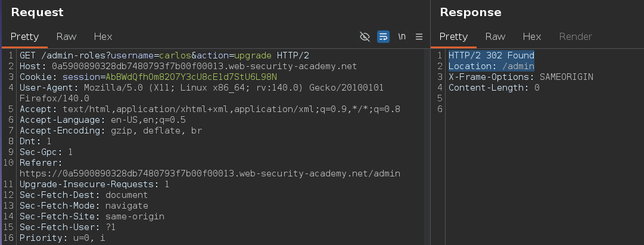Switch Request view to Hex tab
The image size is (644, 245).
[x=102, y=36]
